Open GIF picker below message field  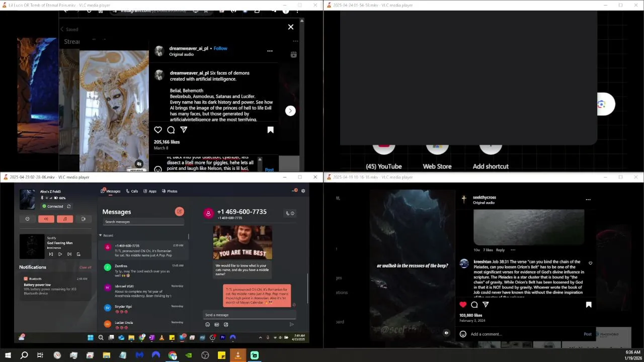coord(216,324)
